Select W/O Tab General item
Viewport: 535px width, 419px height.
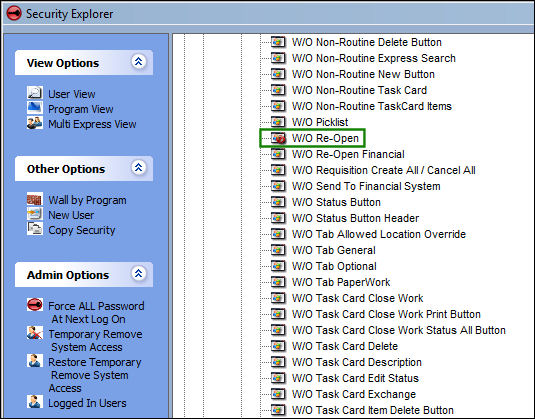tap(334, 250)
